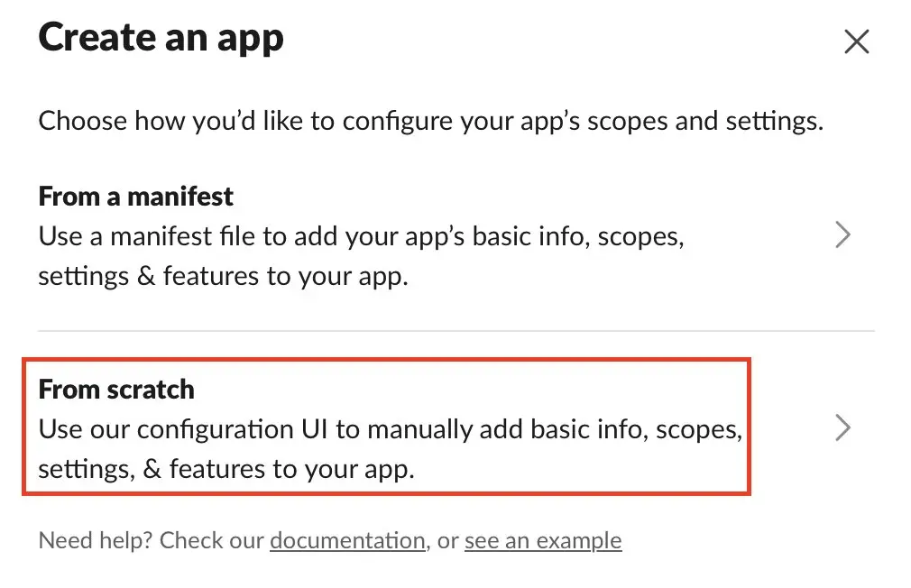Click the chevron next to From a manifest
This screenshot has height=588, width=911.
tap(844, 234)
